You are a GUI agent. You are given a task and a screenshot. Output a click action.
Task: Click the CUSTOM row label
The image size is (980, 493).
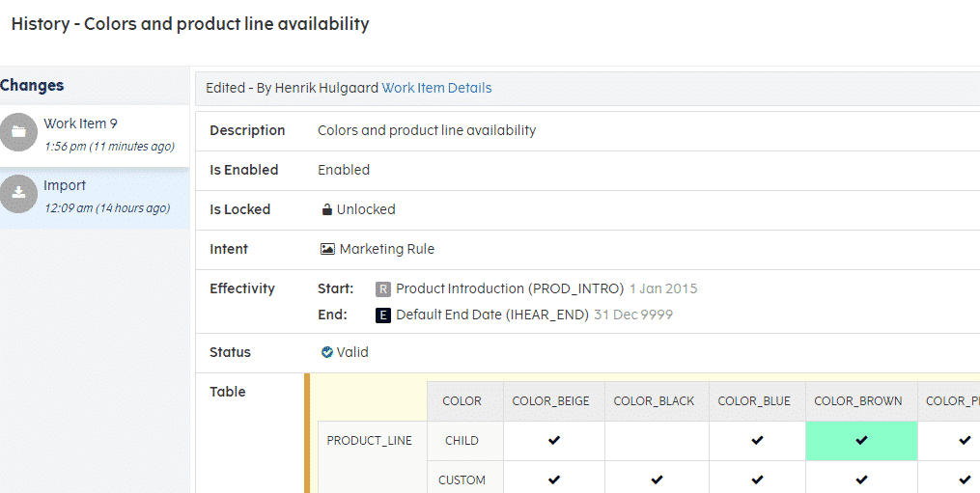pos(462,479)
